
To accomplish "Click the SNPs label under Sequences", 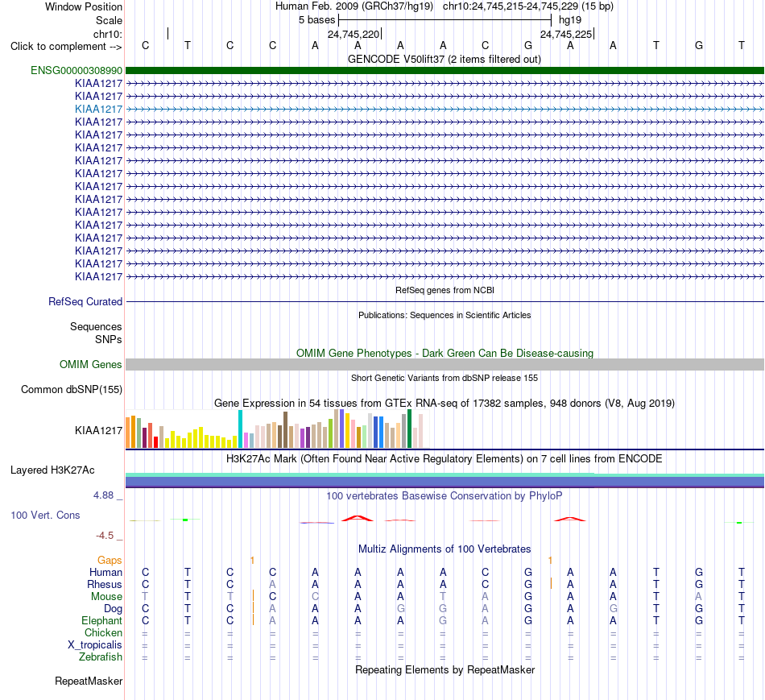I will pyautogui.click(x=109, y=339).
